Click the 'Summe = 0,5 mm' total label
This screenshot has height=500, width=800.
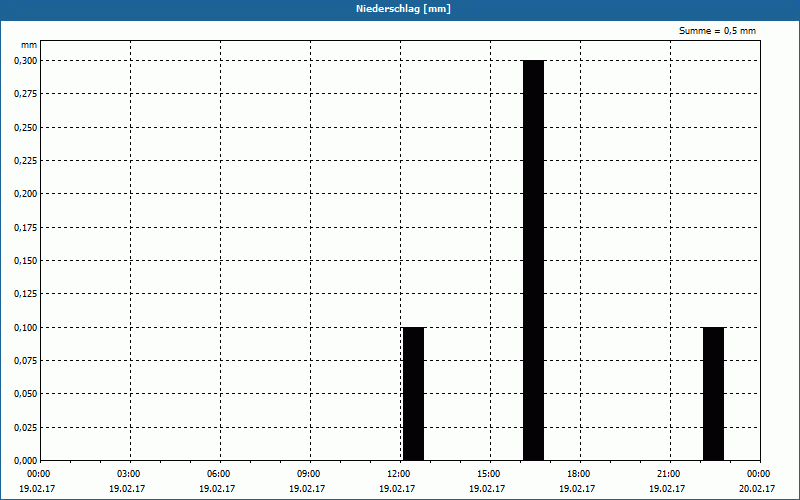pos(717,31)
